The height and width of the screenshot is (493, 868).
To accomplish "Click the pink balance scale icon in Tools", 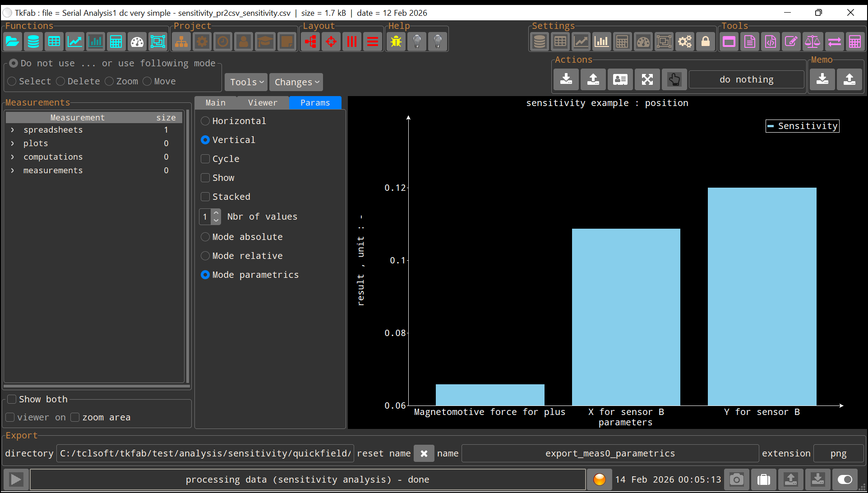I will [x=812, y=42].
